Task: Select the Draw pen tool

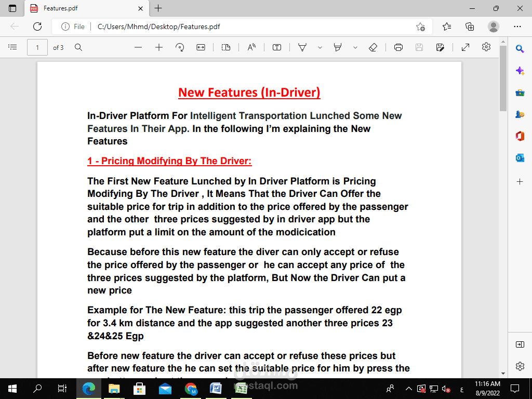Action: pyautogui.click(x=302, y=47)
